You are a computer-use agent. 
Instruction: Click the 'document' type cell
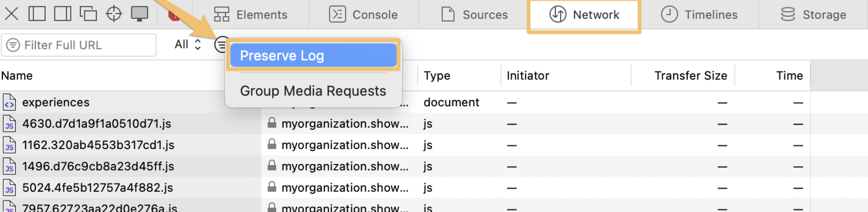click(451, 102)
